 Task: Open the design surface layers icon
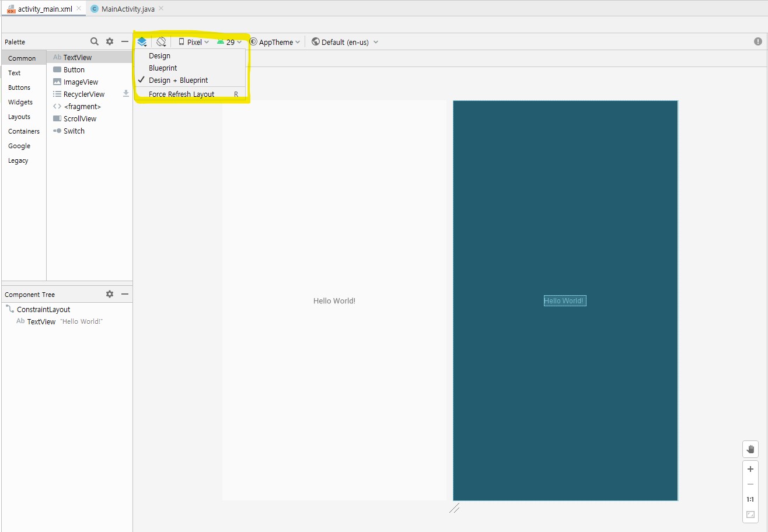pos(142,42)
